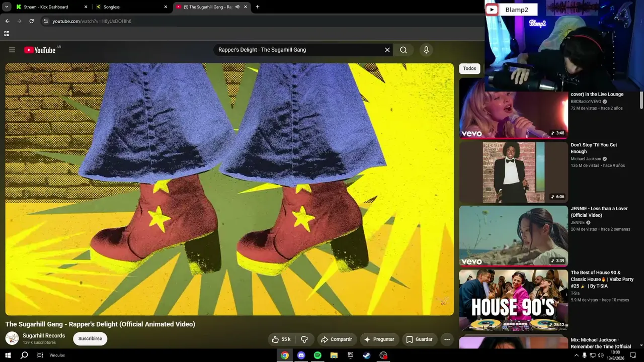Start voice search with the microphone
The image size is (644, 362).
(426, 50)
